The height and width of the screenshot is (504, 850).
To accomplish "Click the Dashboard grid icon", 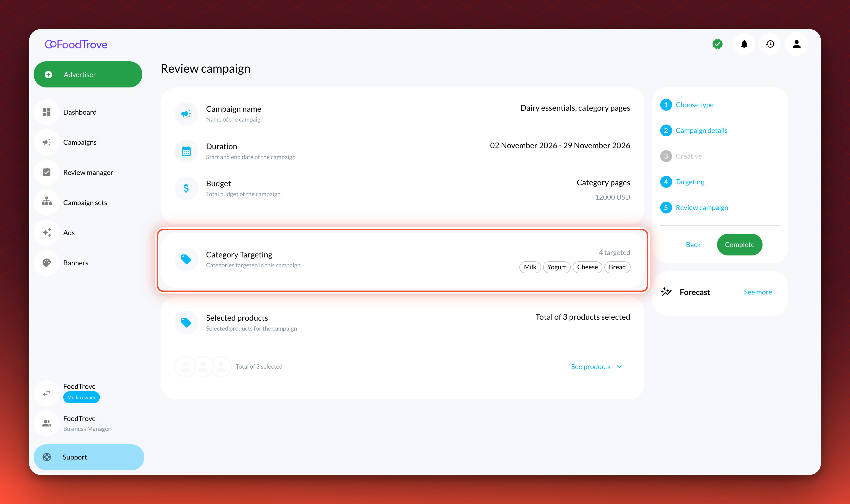I will coord(47,112).
